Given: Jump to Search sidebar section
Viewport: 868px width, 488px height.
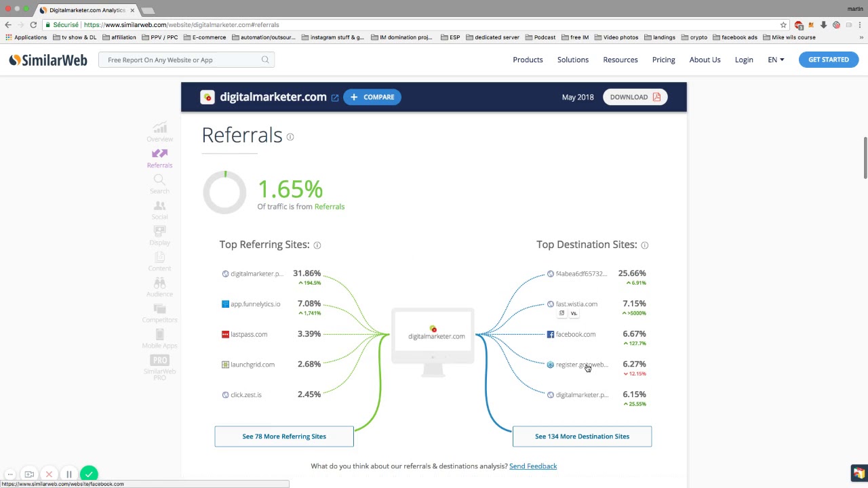Looking at the screenshot, I should tap(159, 184).
